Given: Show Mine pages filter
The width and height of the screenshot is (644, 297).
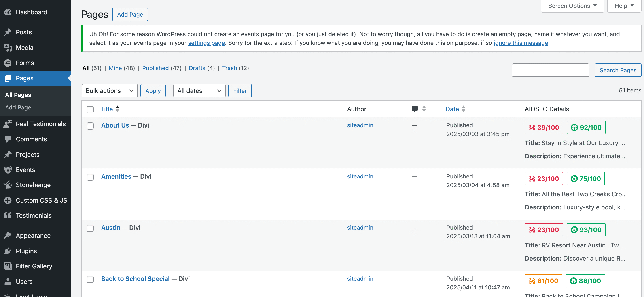Looking at the screenshot, I should tap(115, 68).
